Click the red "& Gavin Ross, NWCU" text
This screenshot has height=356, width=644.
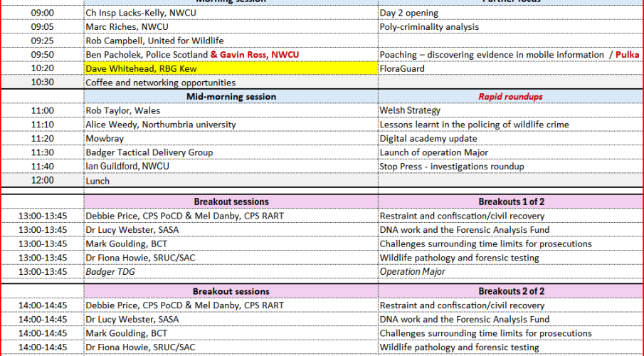[x=255, y=55]
